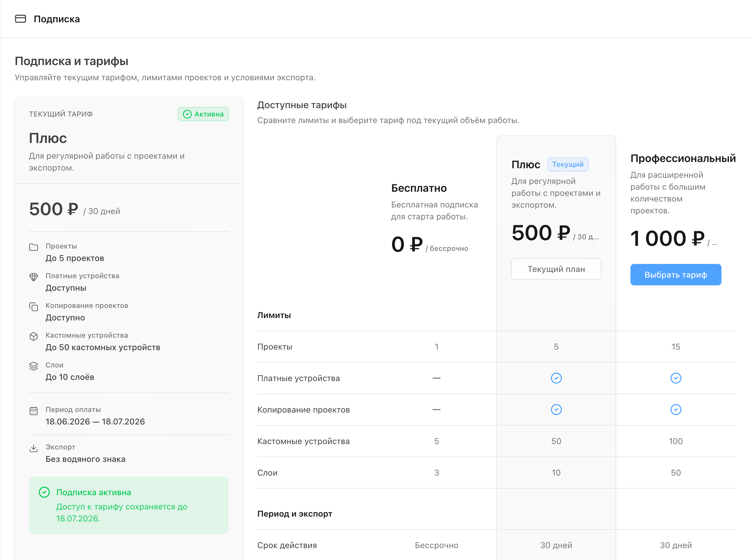This screenshot has height=560, width=750.
Task: Click the layers icon beside Слои
Action: point(34,366)
